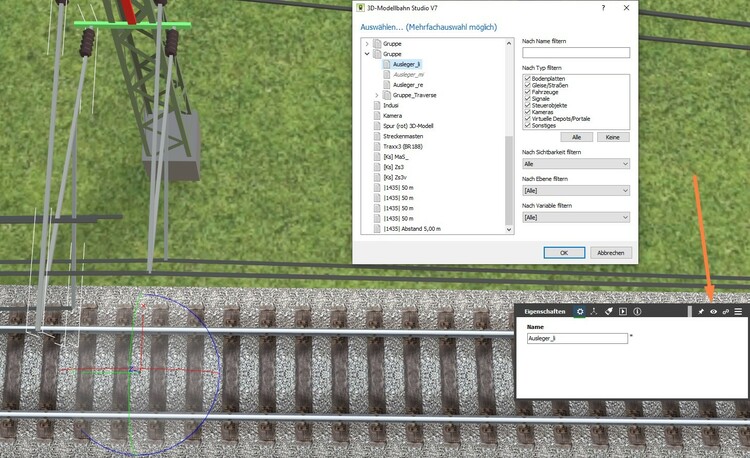Expand the collapsed top Gruppe node
Screen dimensions: 750x458
click(x=367, y=44)
